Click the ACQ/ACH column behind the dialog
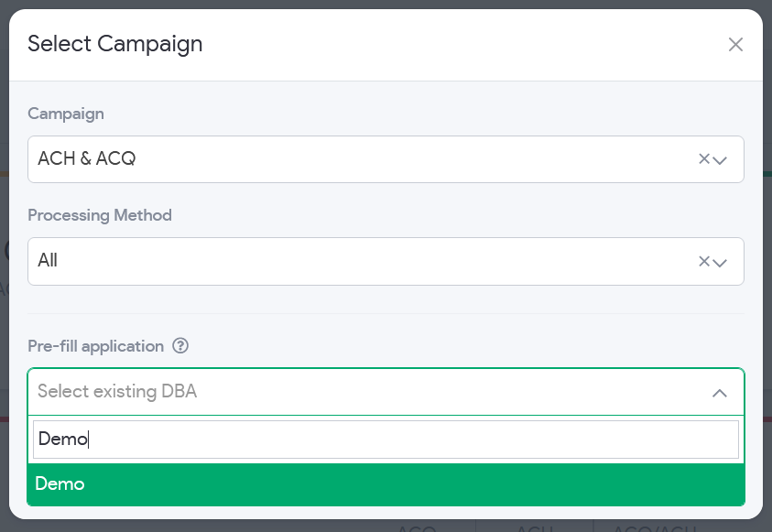 click(654, 527)
